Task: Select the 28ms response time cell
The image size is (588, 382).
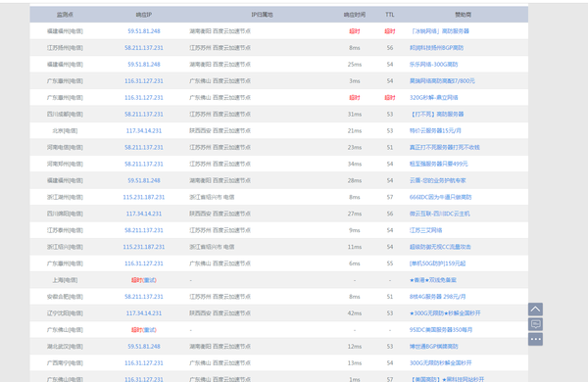Action: pyautogui.click(x=355, y=180)
